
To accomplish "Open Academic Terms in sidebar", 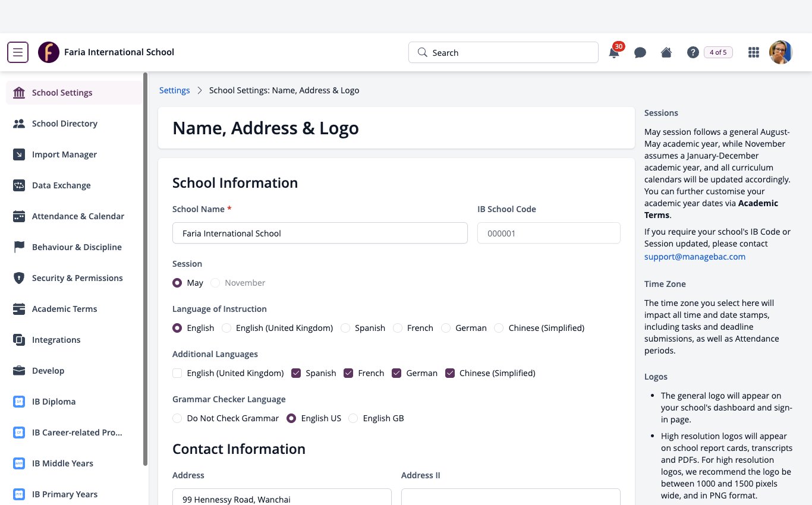I will [74, 309].
